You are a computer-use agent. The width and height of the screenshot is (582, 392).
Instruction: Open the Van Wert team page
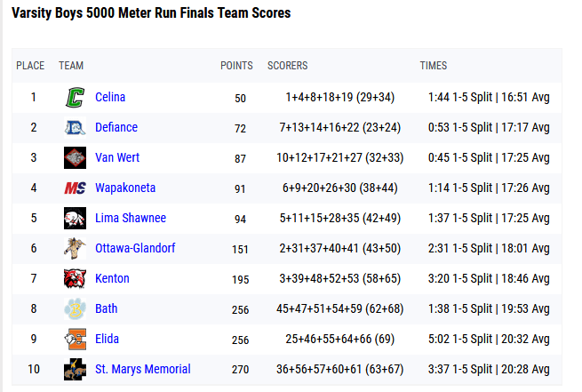[x=117, y=158]
